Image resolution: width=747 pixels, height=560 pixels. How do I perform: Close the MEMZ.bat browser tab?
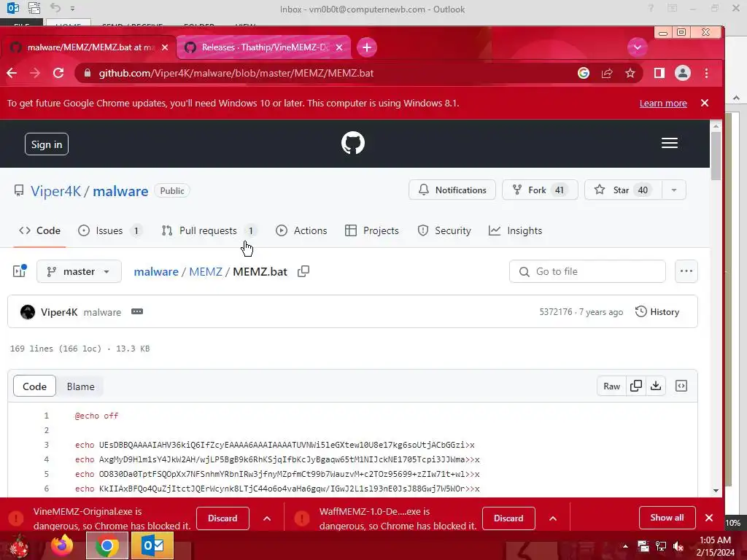point(165,47)
